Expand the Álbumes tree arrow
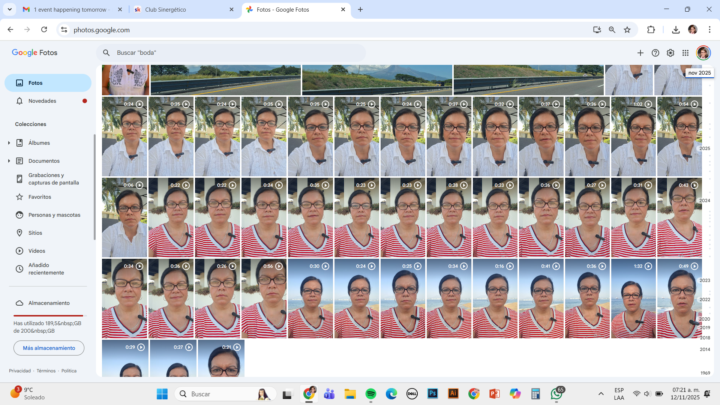Screen dimensions: 720x405 (9, 143)
